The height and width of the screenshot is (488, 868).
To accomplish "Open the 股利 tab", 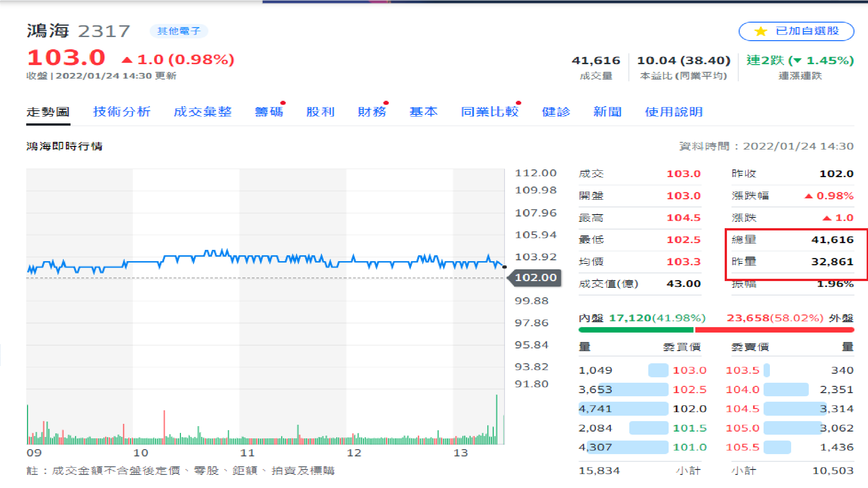I will click(x=321, y=112).
